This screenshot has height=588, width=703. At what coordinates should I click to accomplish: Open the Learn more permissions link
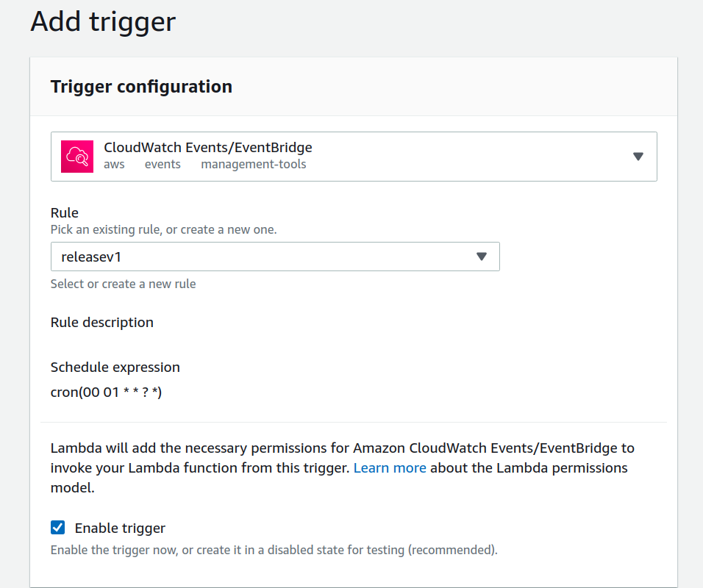coord(390,467)
